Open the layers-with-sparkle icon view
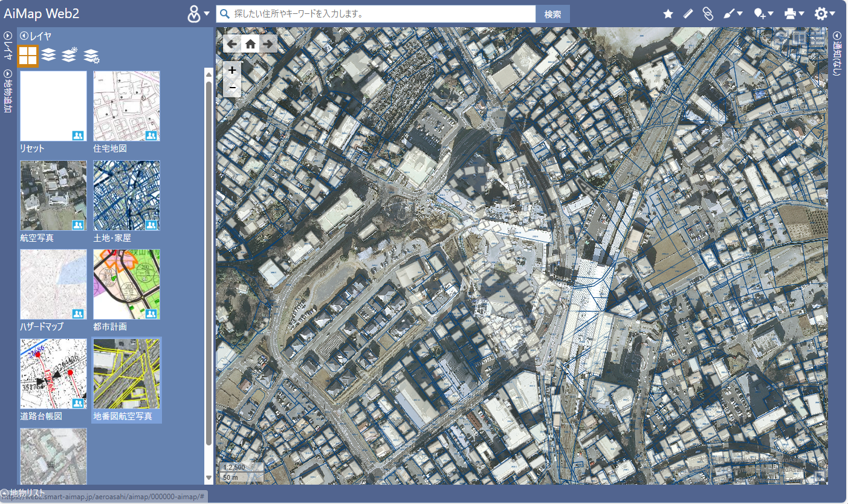 tap(70, 56)
